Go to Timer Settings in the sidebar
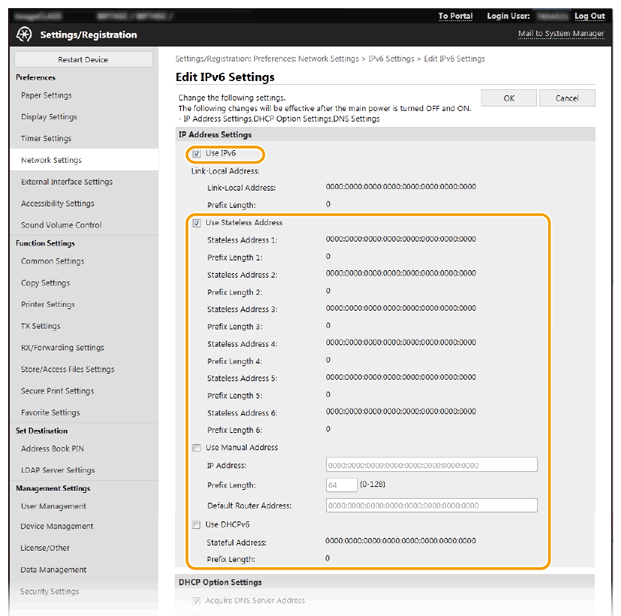The image size is (621, 616). [x=46, y=139]
